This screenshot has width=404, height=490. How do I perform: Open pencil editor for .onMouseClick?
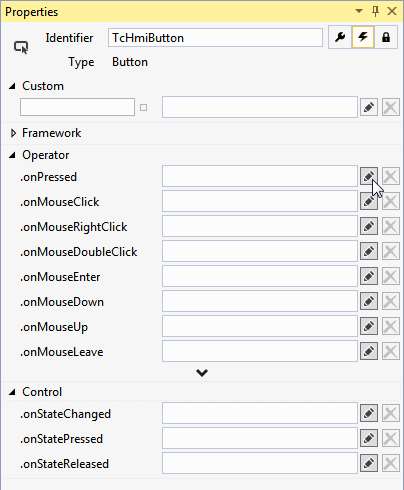369,201
